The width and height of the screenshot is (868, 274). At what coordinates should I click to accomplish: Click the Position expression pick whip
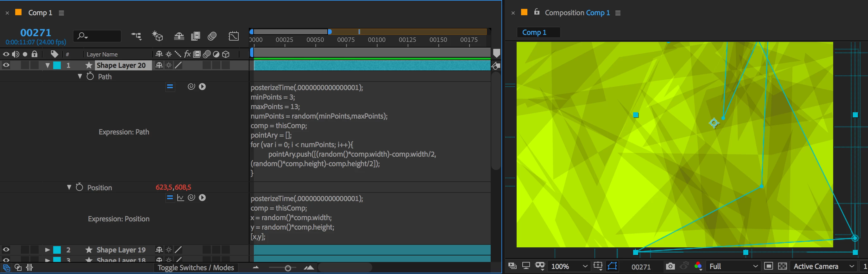(192, 198)
